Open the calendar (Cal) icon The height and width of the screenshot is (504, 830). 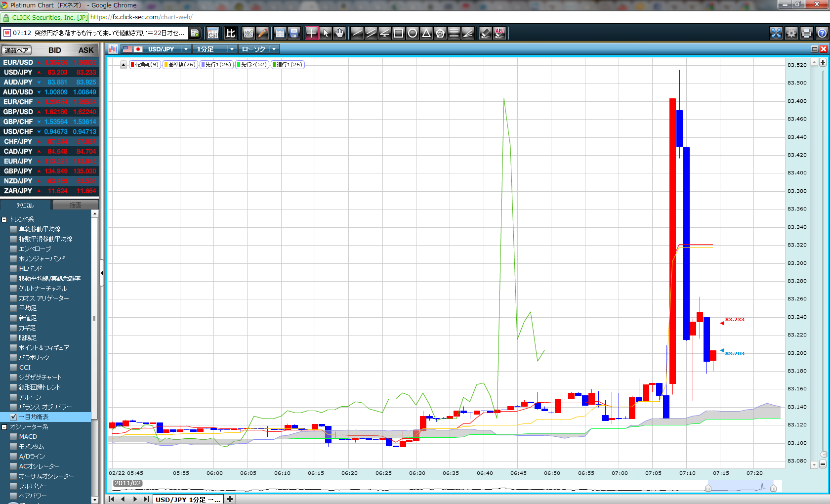click(x=213, y=33)
